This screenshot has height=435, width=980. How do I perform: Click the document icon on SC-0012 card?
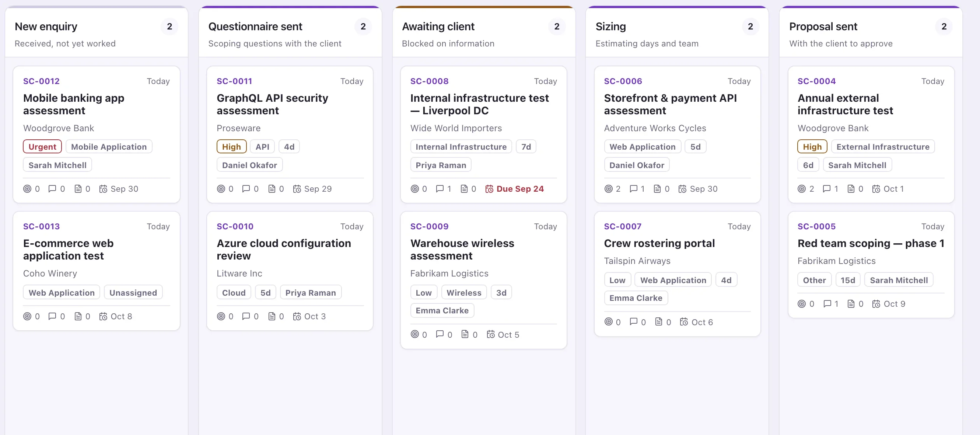pos(78,189)
